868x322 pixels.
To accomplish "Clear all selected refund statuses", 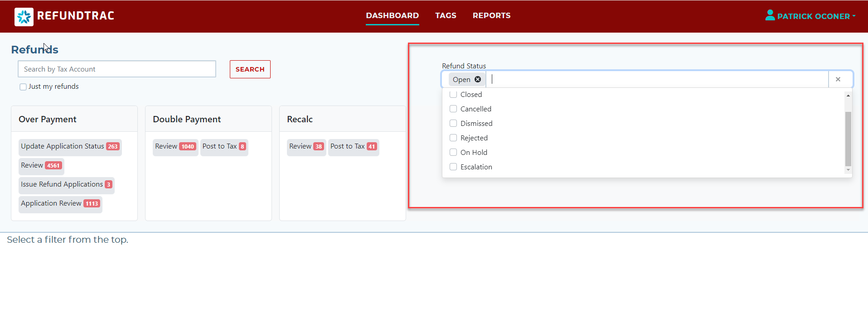I will 838,79.
